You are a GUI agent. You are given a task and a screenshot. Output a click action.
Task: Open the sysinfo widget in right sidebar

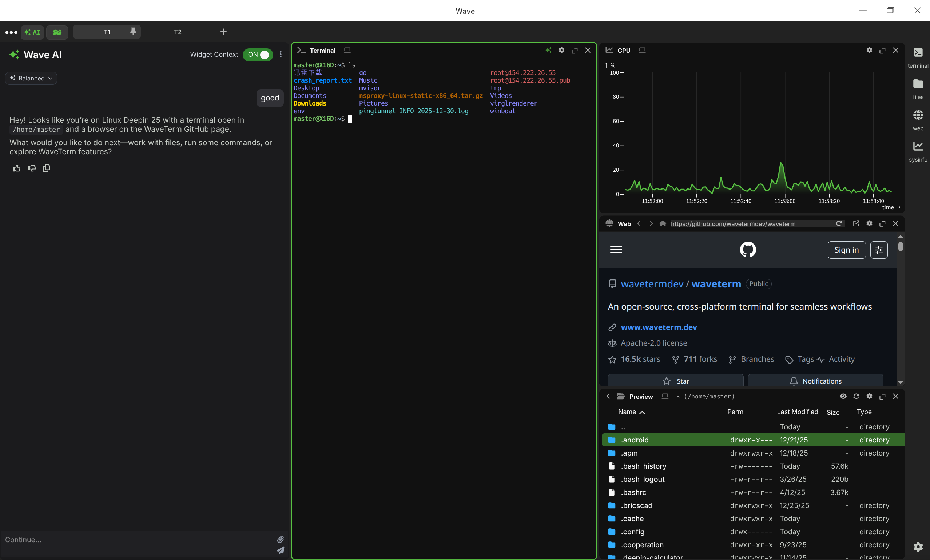click(918, 152)
